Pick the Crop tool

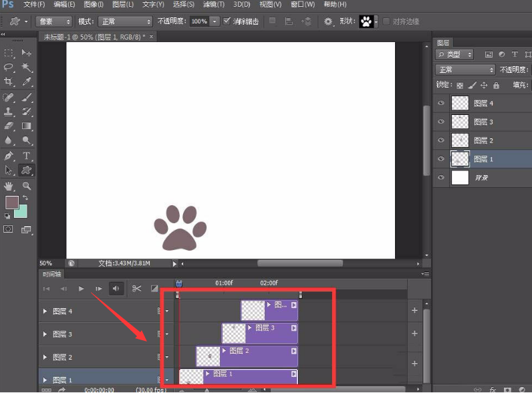(9, 82)
